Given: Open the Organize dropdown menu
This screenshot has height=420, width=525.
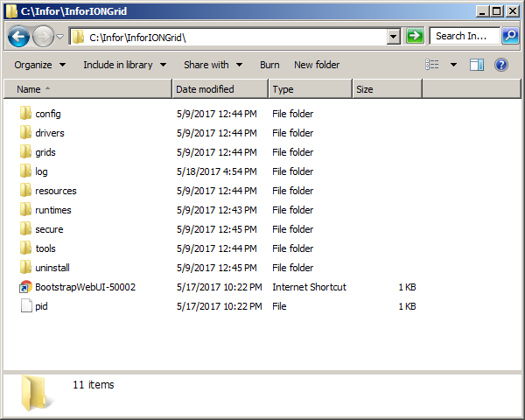Looking at the screenshot, I should tap(39, 65).
